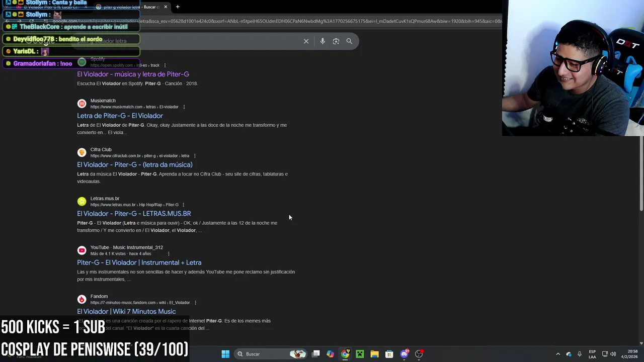
Task: Switch to Google Chrome in taskbar
Action: tap(345, 354)
